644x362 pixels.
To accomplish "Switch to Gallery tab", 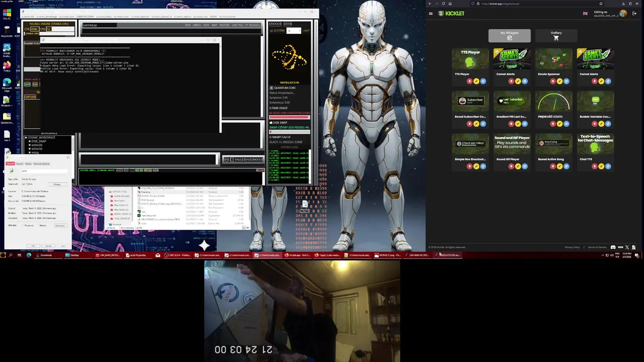I will (556, 36).
